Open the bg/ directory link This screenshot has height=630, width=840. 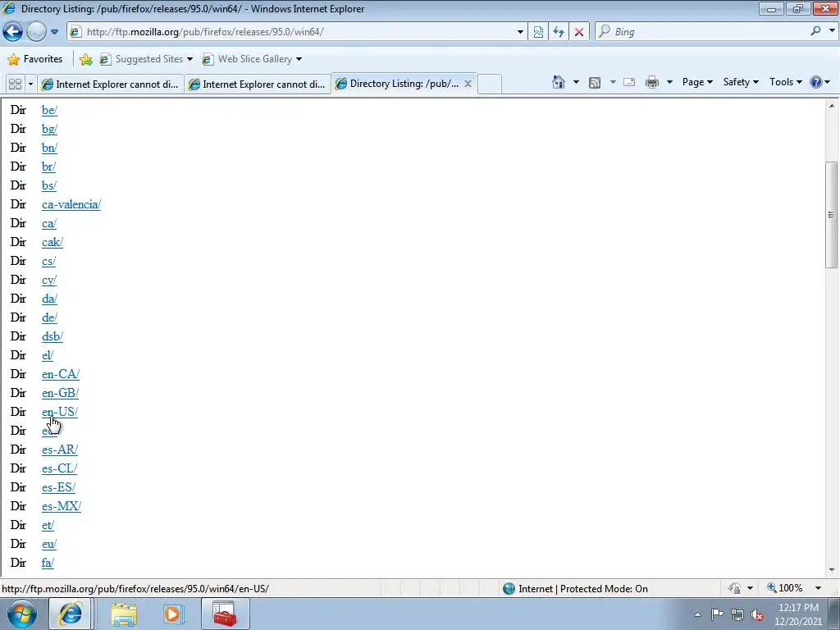click(x=49, y=129)
